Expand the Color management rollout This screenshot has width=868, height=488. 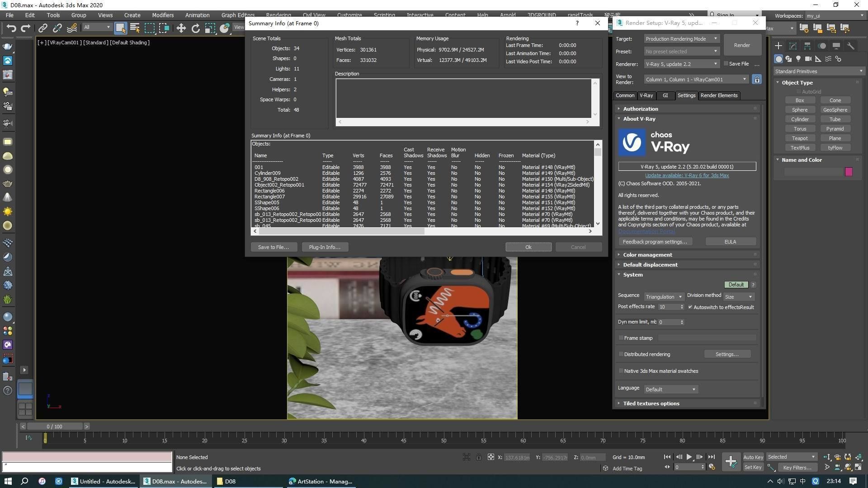[647, 255]
